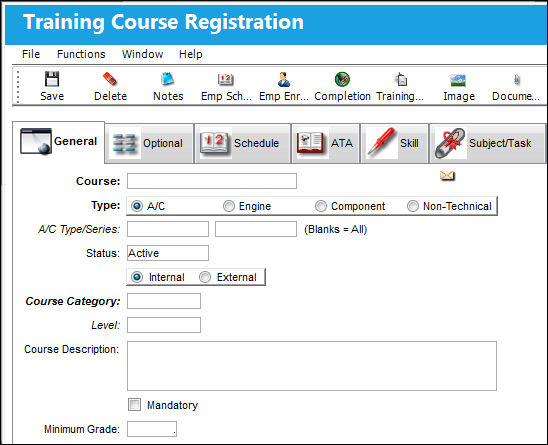Select the A/C type radio button
The width and height of the screenshot is (548, 445).
point(137,206)
